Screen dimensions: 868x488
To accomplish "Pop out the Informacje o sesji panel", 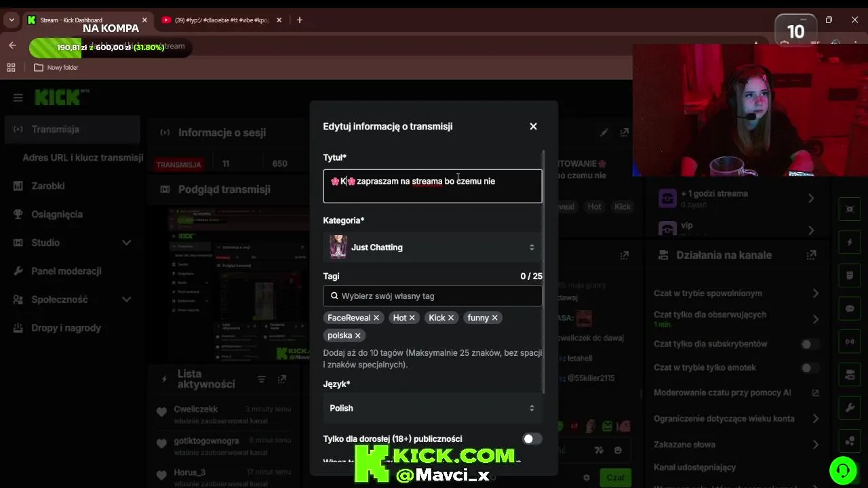I will tap(625, 133).
